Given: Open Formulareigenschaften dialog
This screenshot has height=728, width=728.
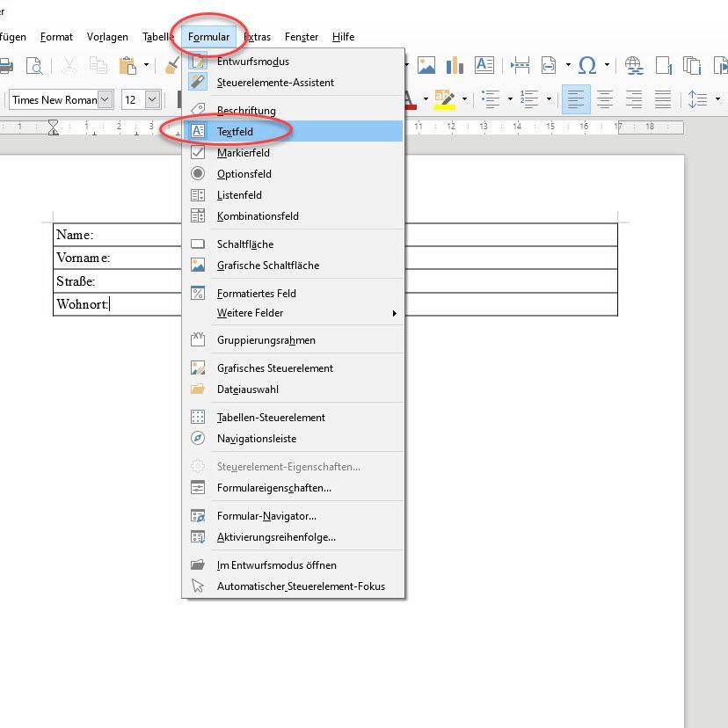Looking at the screenshot, I should tap(293, 487).
